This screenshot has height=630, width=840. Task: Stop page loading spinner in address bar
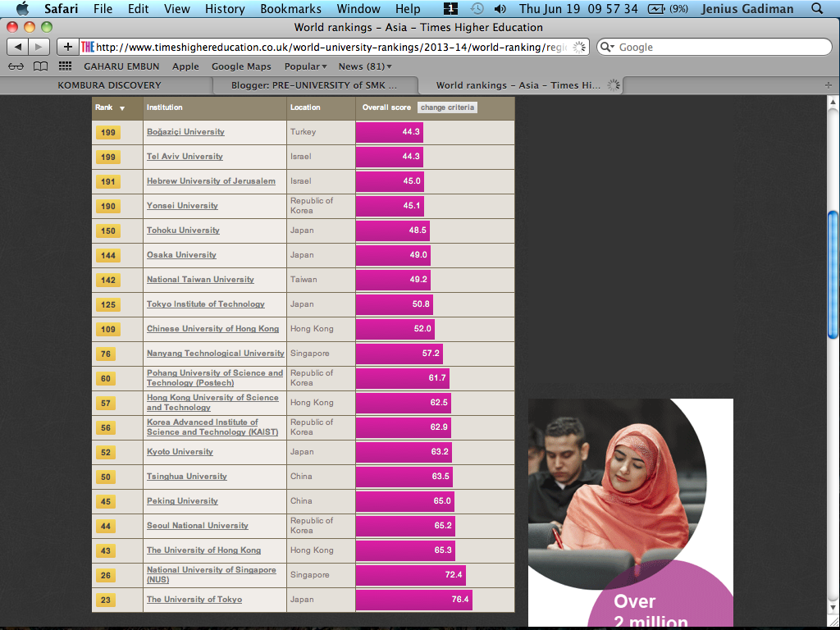pyautogui.click(x=579, y=47)
